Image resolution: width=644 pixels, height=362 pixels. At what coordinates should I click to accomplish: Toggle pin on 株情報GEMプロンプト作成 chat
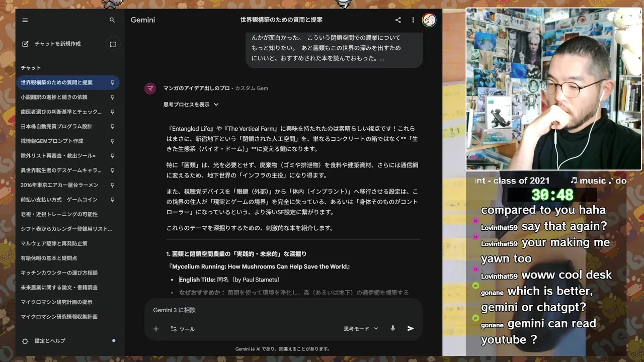pos(112,141)
